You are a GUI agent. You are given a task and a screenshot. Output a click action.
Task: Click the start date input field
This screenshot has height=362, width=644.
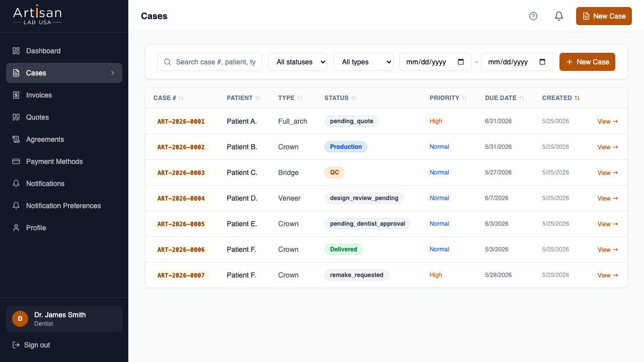pyautogui.click(x=436, y=62)
